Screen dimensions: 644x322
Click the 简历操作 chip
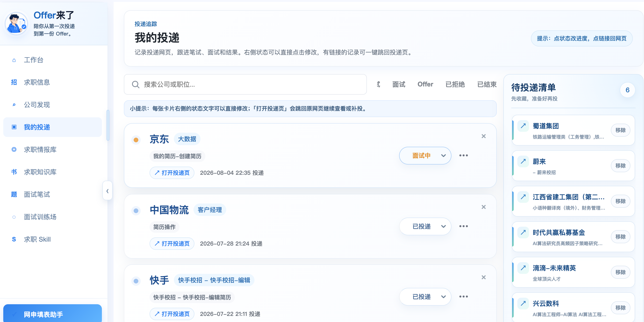164,227
